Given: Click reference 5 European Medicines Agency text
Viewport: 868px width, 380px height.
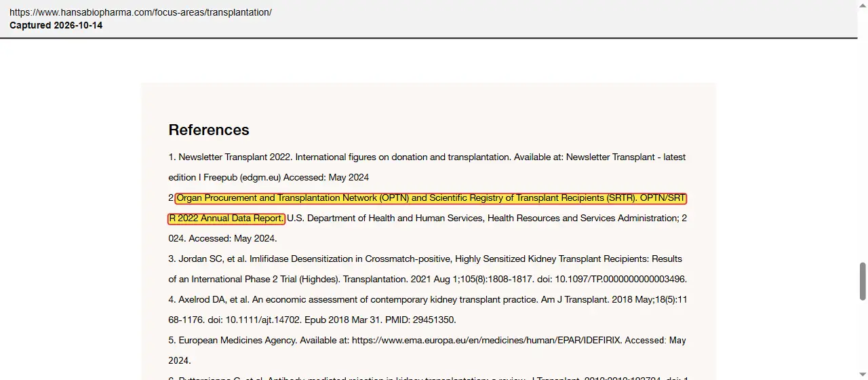Looking at the screenshot, I should tap(427, 350).
